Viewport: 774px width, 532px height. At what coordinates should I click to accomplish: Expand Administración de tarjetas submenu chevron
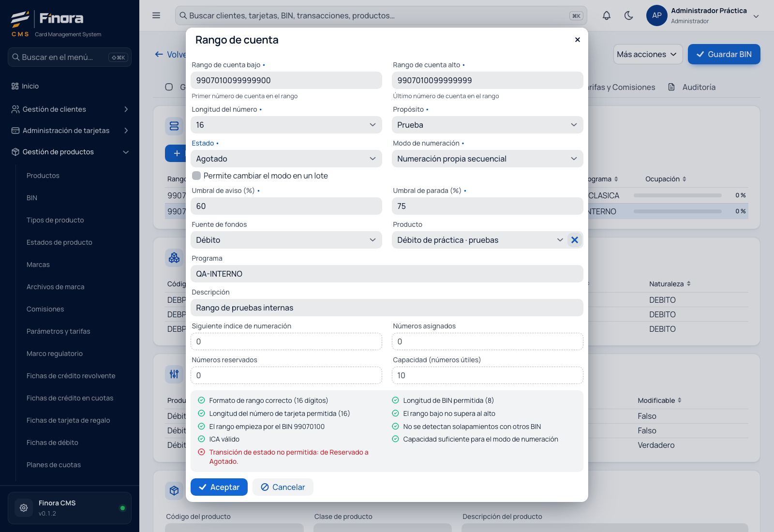pyautogui.click(x=126, y=131)
